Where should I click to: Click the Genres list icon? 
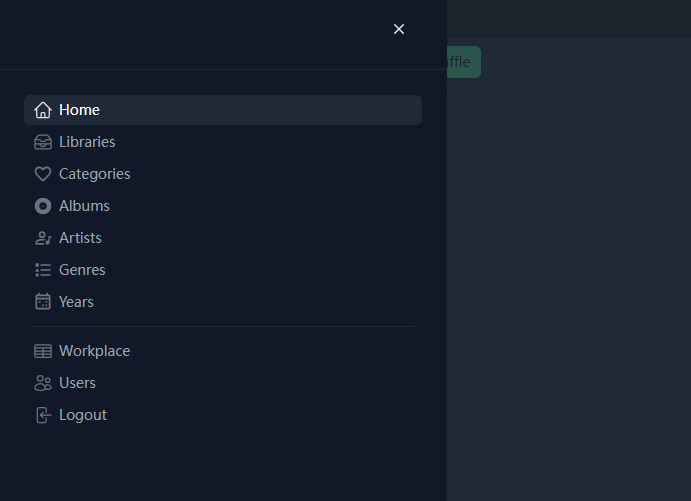[x=43, y=270]
